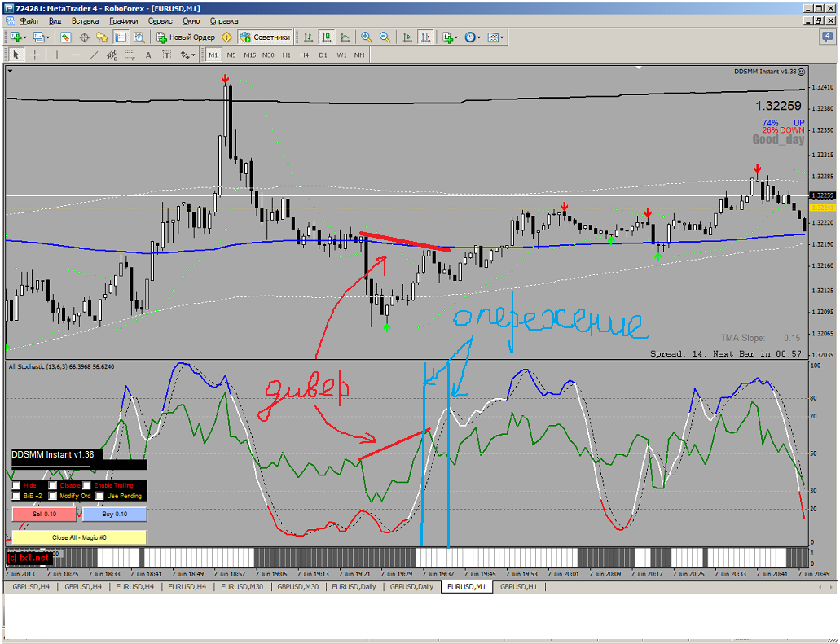Select the Fibonacci retracement tool
The width and height of the screenshot is (840, 644).
(130, 55)
